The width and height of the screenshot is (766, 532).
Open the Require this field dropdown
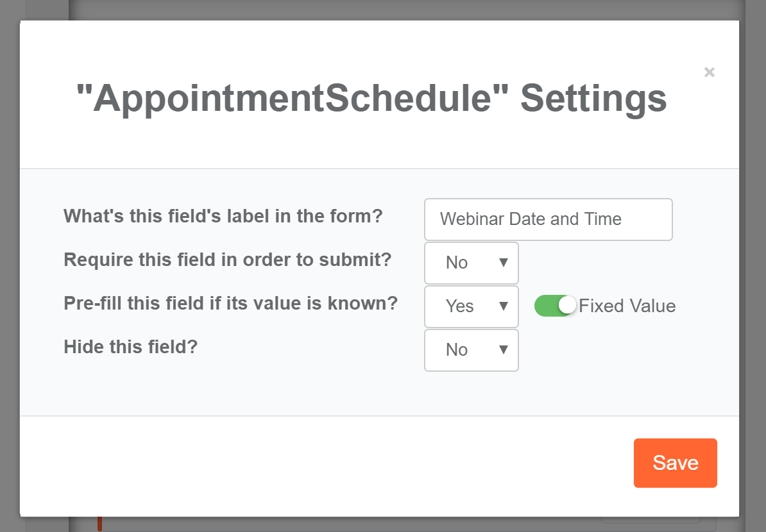pyautogui.click(x=471, y=263)
